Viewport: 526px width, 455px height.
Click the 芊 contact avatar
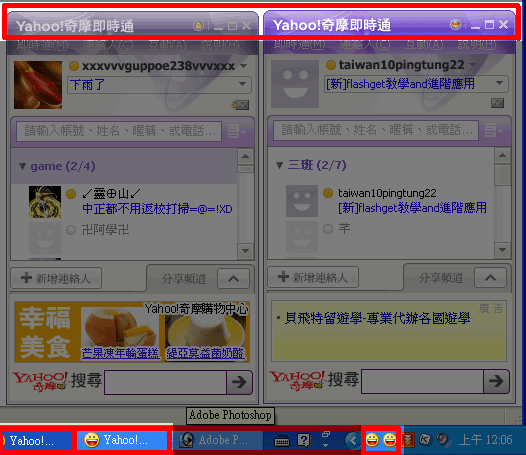[302, 237]
